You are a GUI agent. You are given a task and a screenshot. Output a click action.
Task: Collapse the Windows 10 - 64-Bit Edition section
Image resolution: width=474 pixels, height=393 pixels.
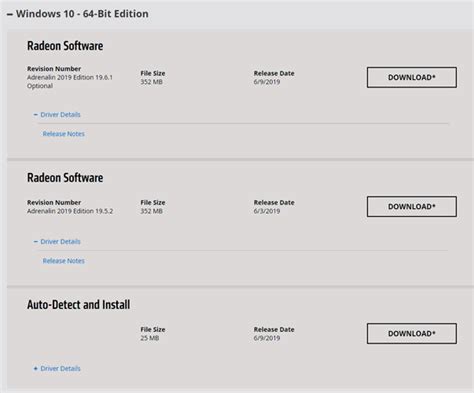(x=77, y=14)
